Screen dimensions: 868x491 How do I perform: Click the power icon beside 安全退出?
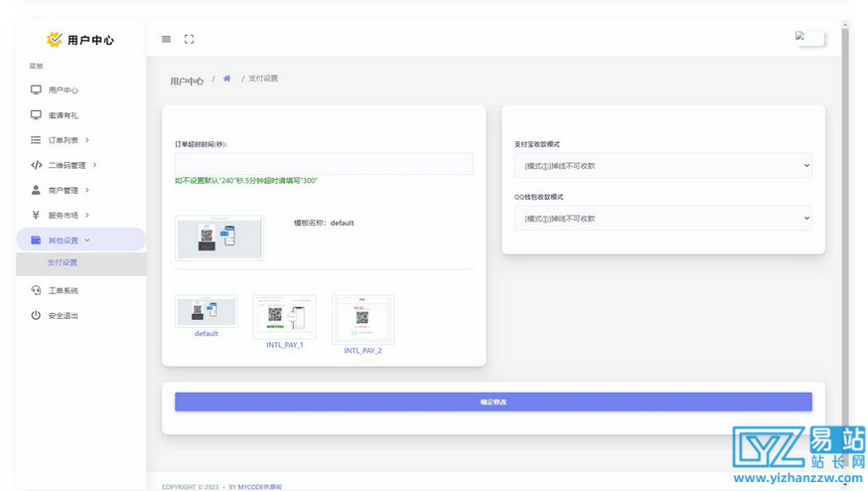click(36, 315)
